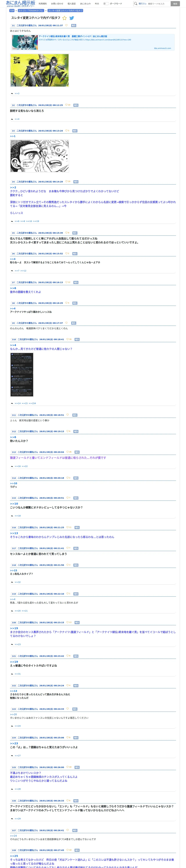The height and width of the screenshot is (868, 186).
Task: Click the 検索 search button
Action: click(x=175, y=4)
